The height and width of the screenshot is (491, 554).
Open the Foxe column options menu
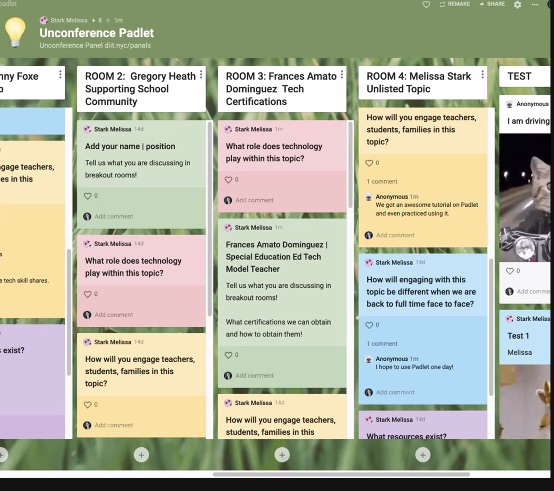click(x=60, y=75)
